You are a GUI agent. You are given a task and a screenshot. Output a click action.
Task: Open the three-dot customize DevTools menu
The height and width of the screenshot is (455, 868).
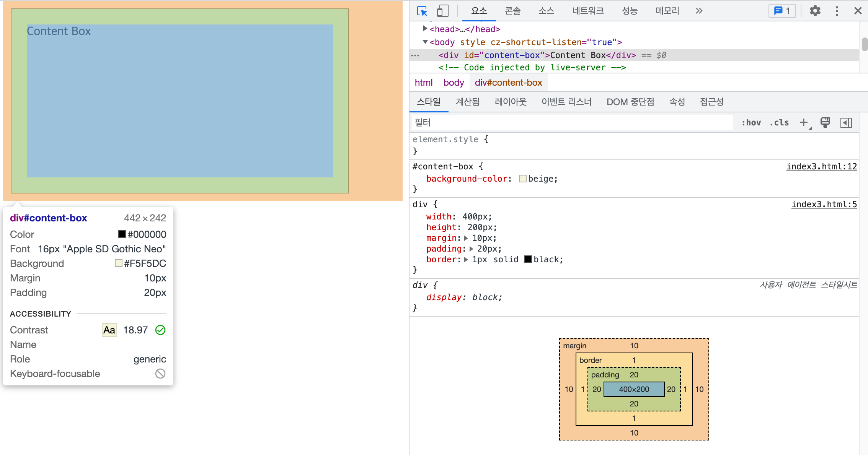coord(837,11)
